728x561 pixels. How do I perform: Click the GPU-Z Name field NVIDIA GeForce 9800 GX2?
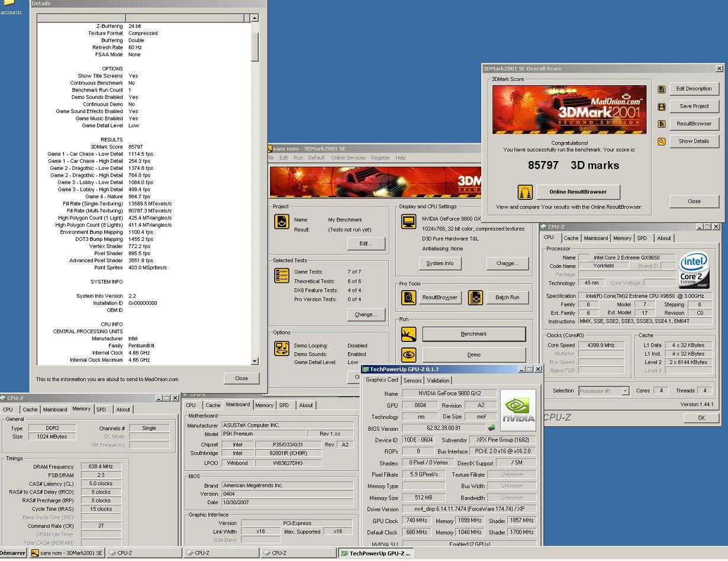click(x=449, y=394)
